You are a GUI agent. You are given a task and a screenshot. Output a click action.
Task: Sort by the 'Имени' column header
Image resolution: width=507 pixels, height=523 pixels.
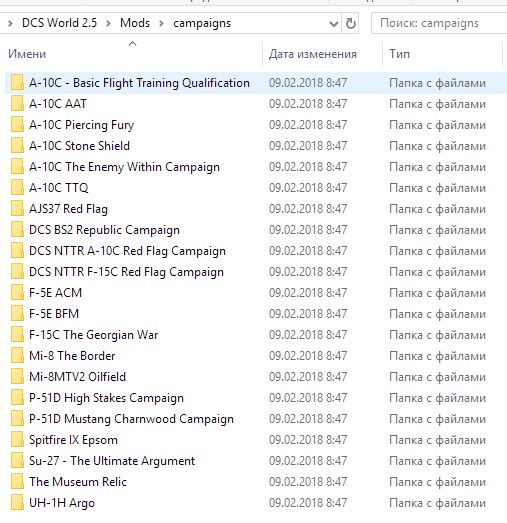[x=27, y=54]
